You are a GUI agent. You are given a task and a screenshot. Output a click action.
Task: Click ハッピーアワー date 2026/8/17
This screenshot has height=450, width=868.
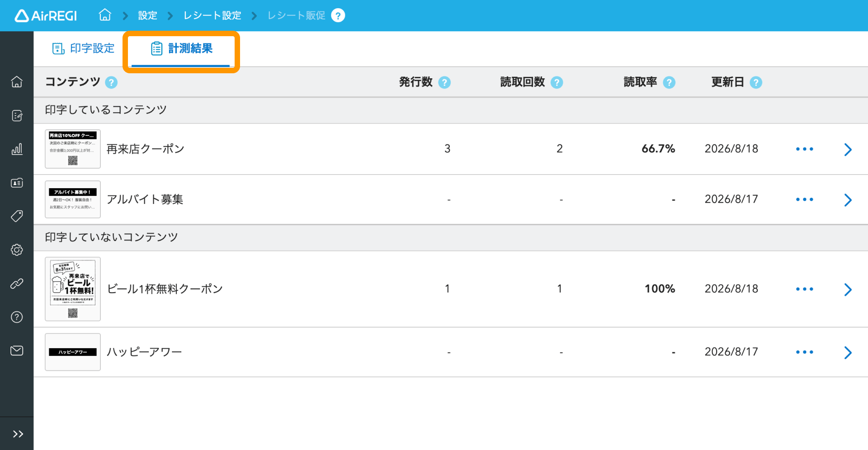click(731, 352)
